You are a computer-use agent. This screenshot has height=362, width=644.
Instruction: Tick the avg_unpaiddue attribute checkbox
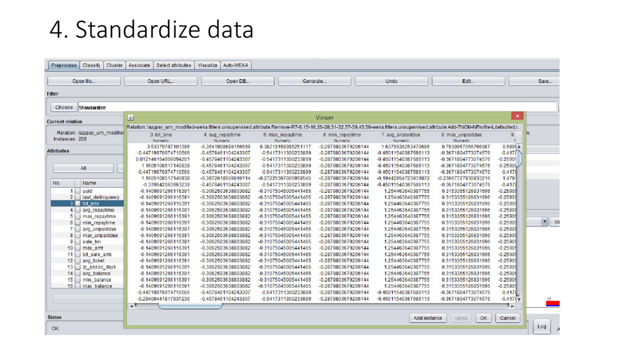77,229
